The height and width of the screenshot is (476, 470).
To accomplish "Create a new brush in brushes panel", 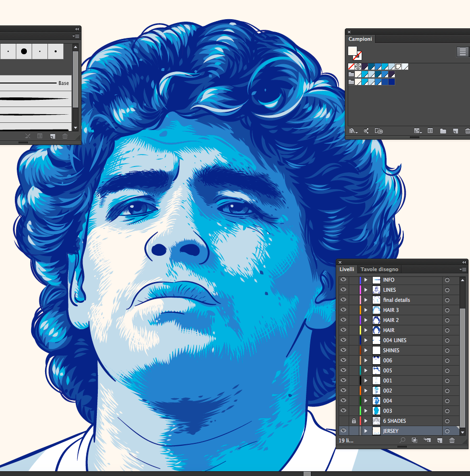I will click(52, 136).
